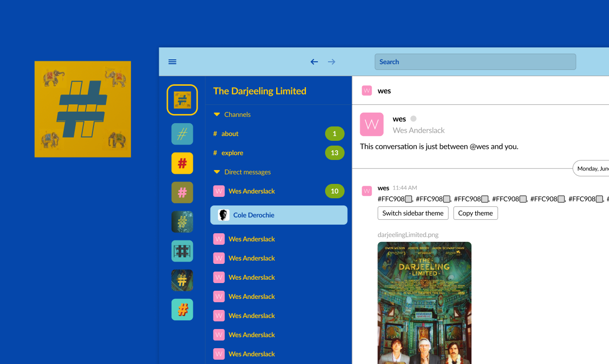
Task: Click the unread badge showing 1
Action: point(335,134)
